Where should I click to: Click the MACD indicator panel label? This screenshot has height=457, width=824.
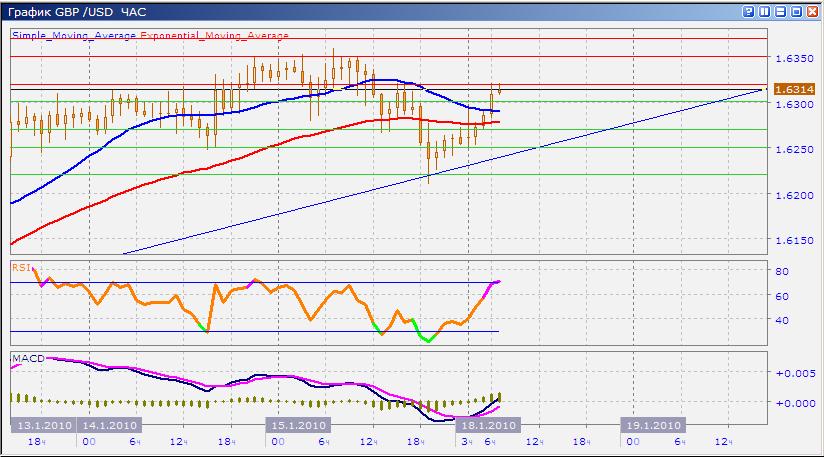pos(25,357)
